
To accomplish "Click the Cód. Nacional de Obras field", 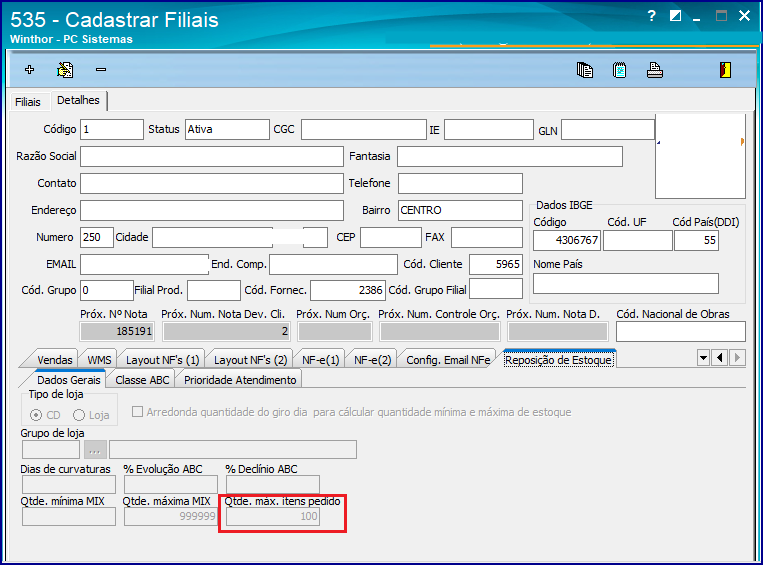I will click(x=681, y=331).
